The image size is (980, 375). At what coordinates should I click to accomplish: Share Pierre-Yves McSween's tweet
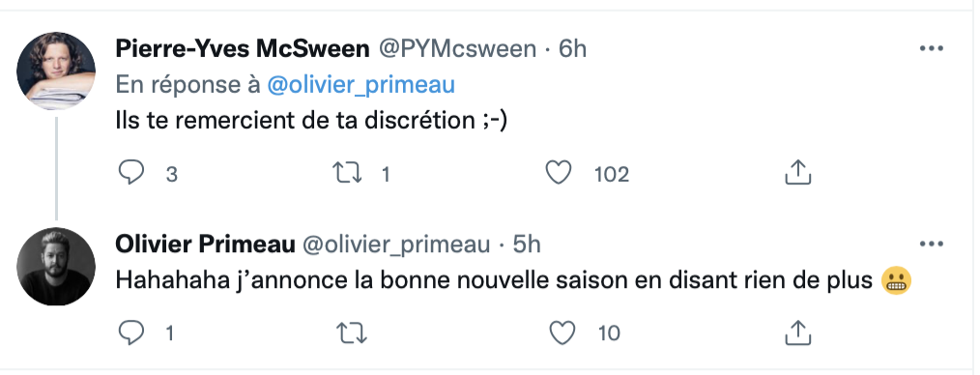tap(797, 173)
